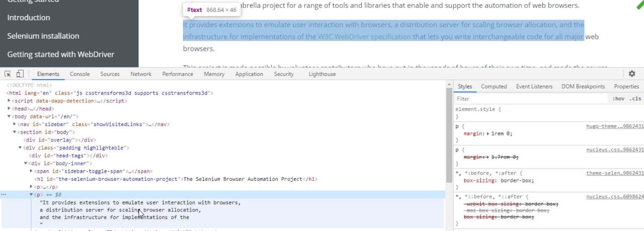This screenshot has width=644, height=231.
Task: Open hugo-theme stylesheet link for p rule
Action: point(615,126)
